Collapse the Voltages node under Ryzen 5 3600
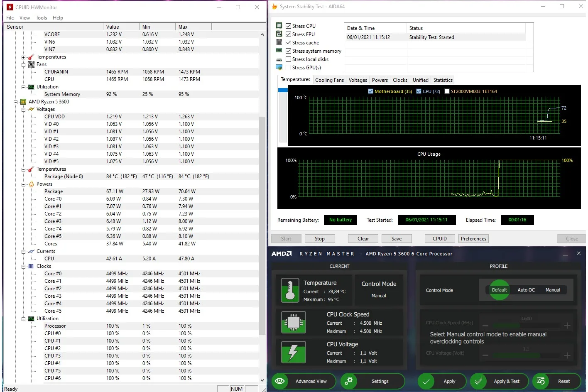Image resolution: width=588 pixels, height=392 pixels. click(x=23, y=110)
